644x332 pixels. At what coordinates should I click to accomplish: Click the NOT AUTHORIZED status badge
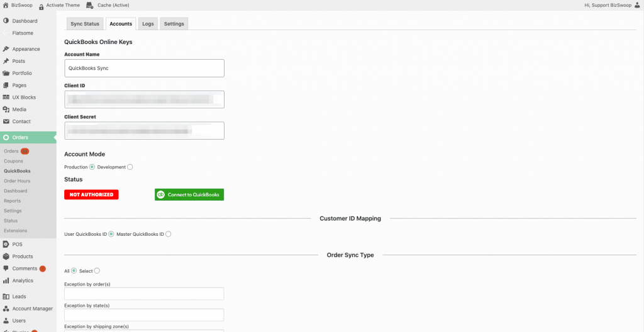[91, 195]
